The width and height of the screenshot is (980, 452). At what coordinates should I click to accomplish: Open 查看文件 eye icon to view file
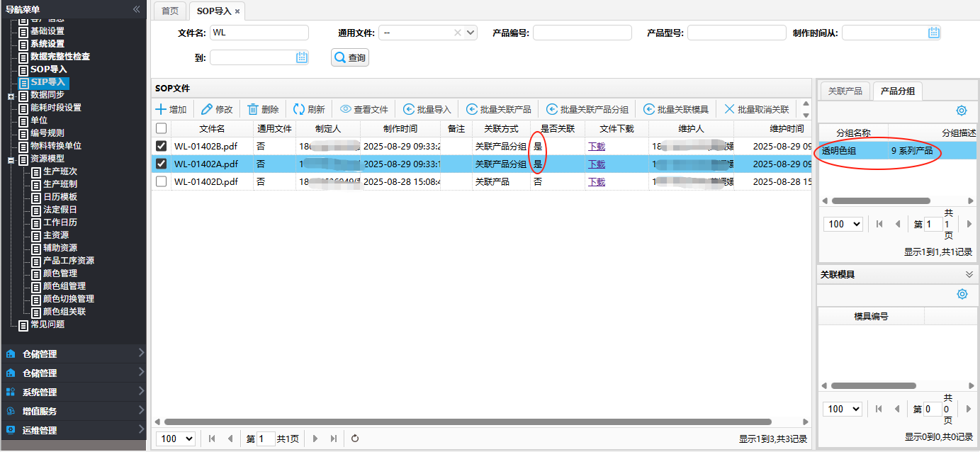coord(346,109)
